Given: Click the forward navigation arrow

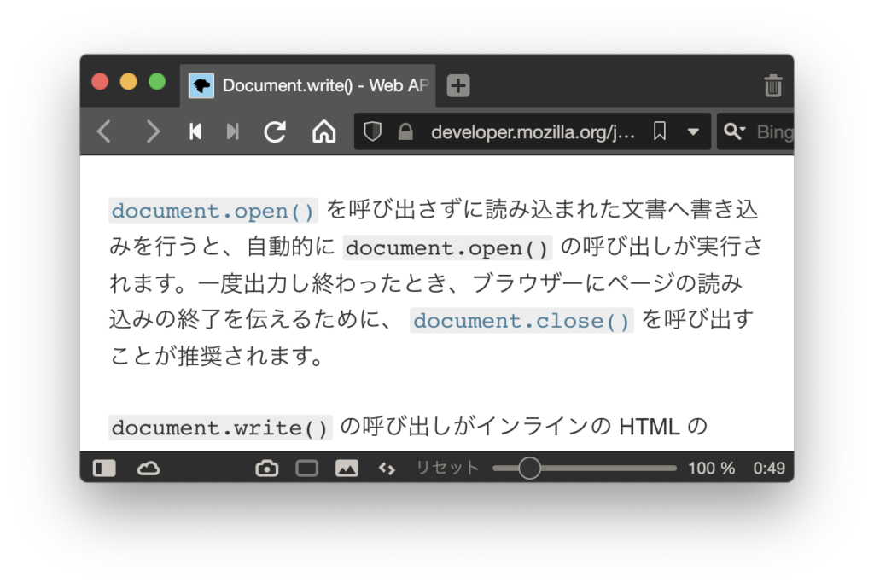Looking at the screenshot, I should [x=153, y=131].
